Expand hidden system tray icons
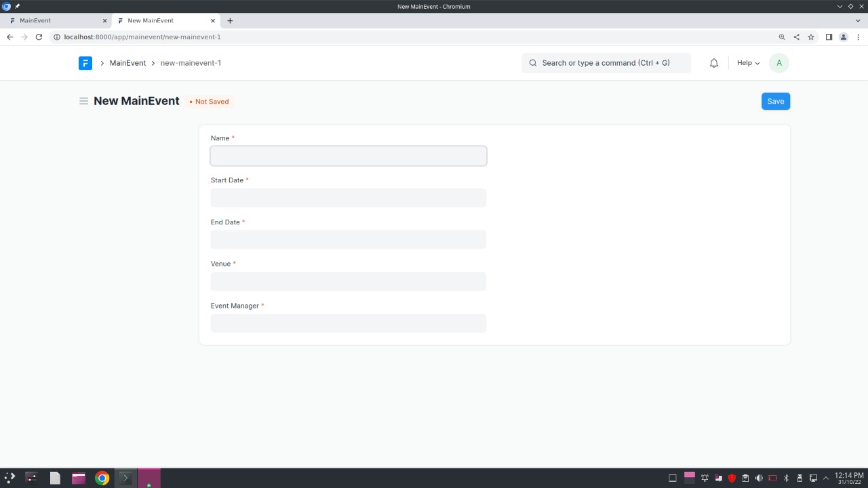The height and width of the screenshot is (488, 868). click(x=827, y=479)
